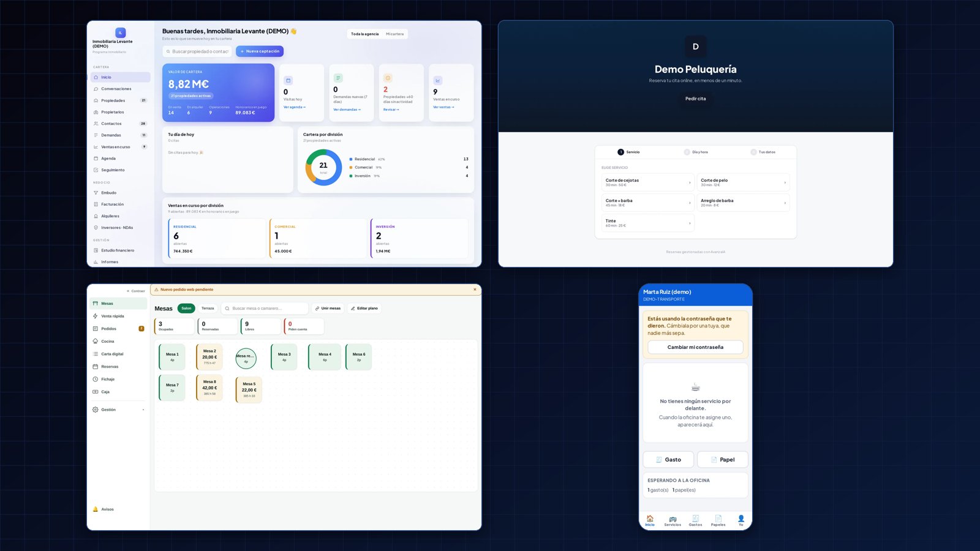Switch to the Toda la agencia view

tap(364, 34)
